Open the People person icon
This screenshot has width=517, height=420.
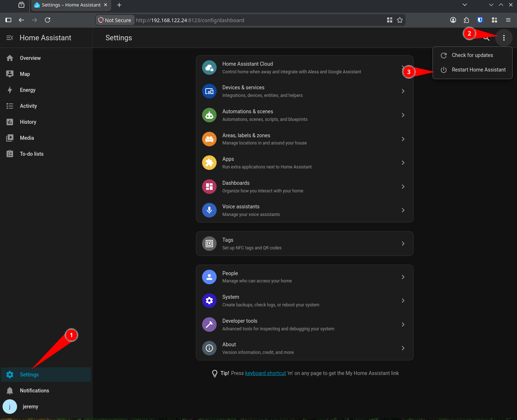point(209,277)
